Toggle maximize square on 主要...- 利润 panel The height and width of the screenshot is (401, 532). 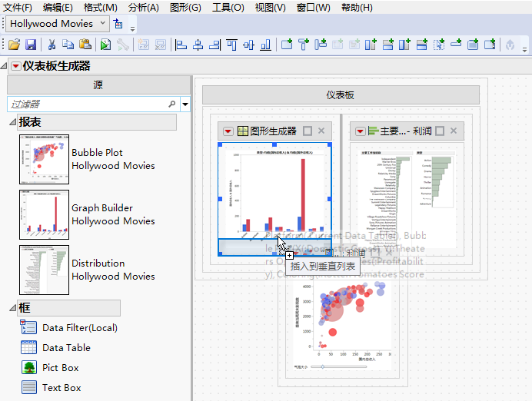[440, 131]
